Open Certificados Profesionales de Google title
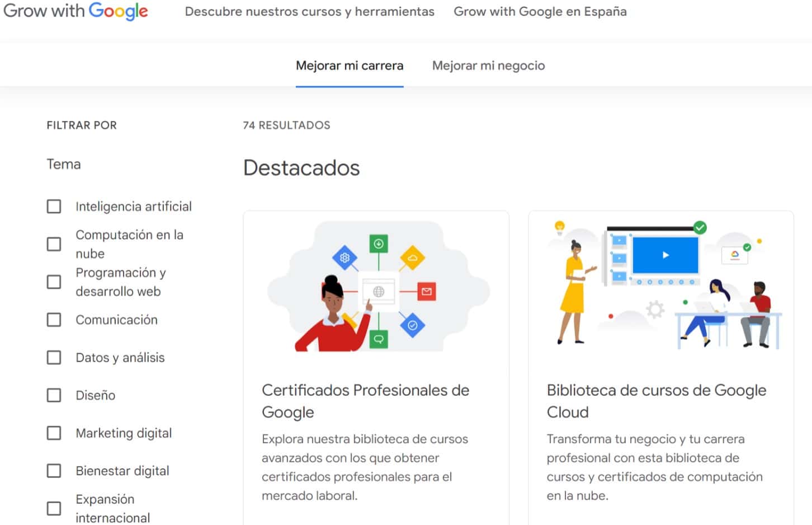The height and width of the screenshot is (525, 812). [x=365, y=401]
